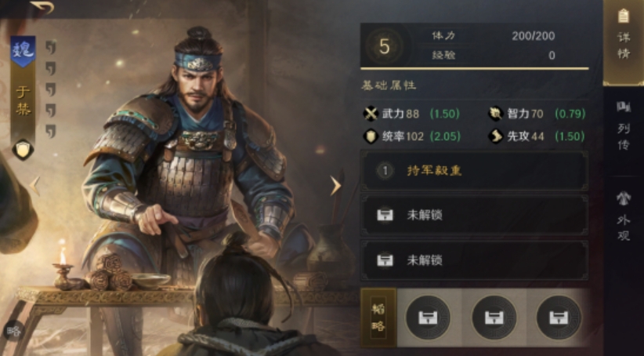Tap the blue 魏 faction banner

click(x=23, y=51)
